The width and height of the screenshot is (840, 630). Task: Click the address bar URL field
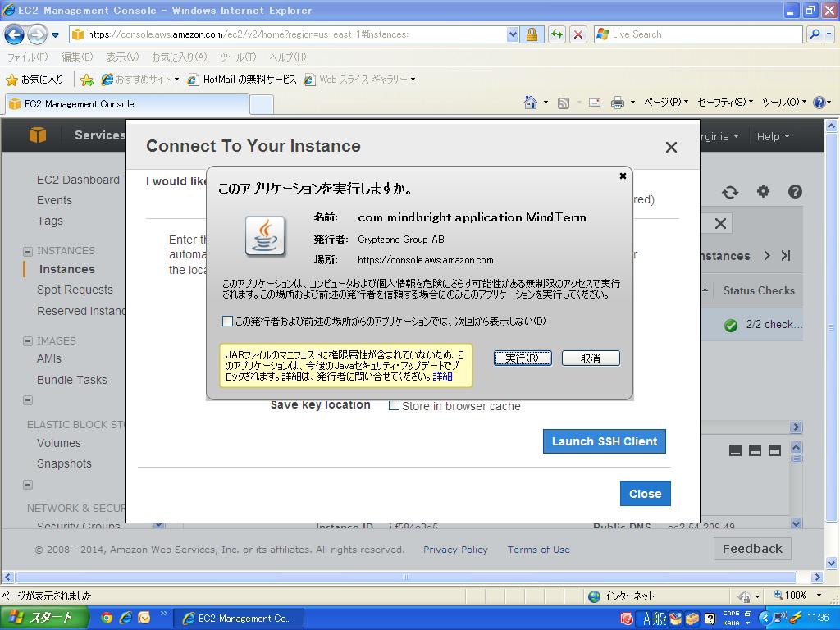pyautogui.click(x=290, y=34)
